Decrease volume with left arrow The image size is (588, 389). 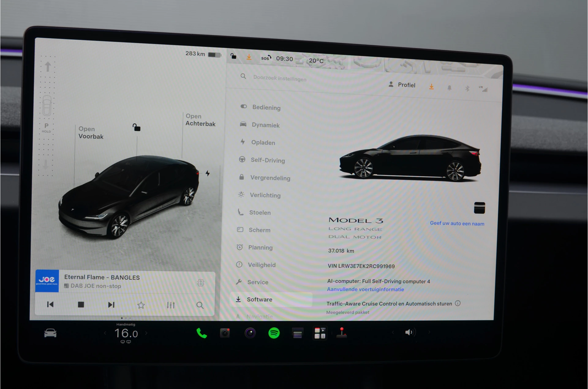click(x=393, y=332)
